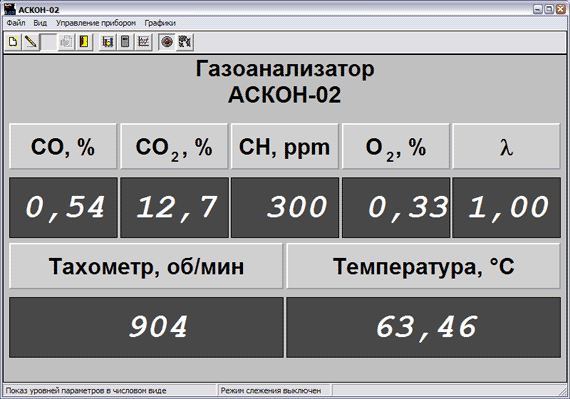Click the Температура, °C header button
570x399 pixels.
[x=424, y=266]
